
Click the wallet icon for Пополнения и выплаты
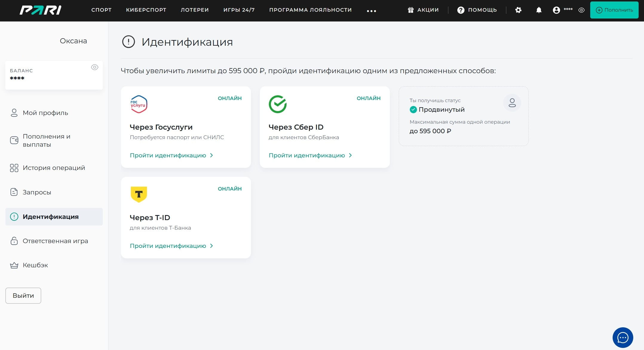[14, 140]
